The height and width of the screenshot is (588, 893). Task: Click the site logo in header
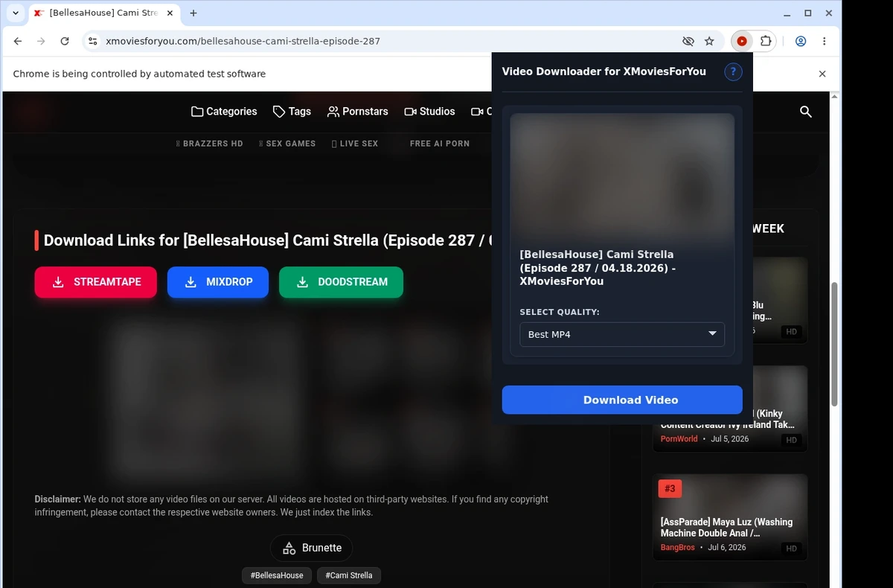click(x=32, y=112)
